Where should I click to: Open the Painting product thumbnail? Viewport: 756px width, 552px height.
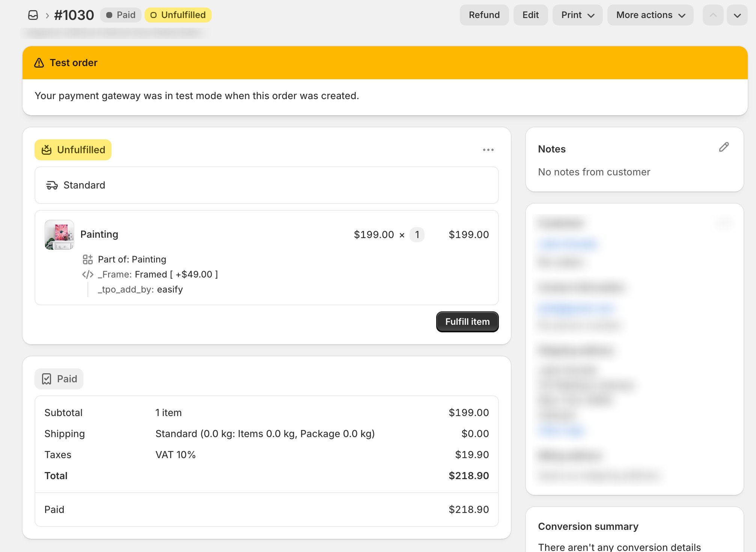(59, 235)
